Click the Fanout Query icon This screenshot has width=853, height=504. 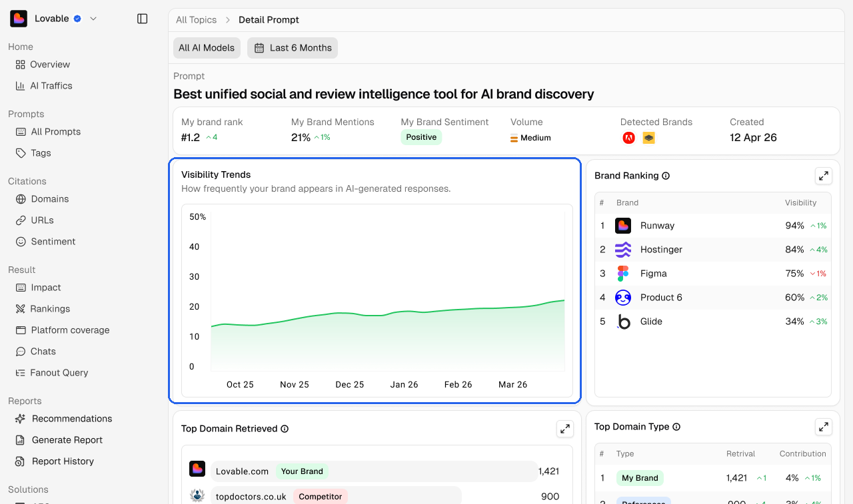(x=21, y=373)
